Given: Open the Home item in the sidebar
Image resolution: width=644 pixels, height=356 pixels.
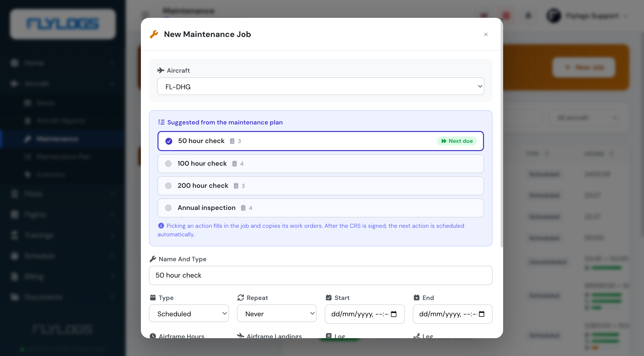Looking at the screenshot, I should click(x=63, y=63).
